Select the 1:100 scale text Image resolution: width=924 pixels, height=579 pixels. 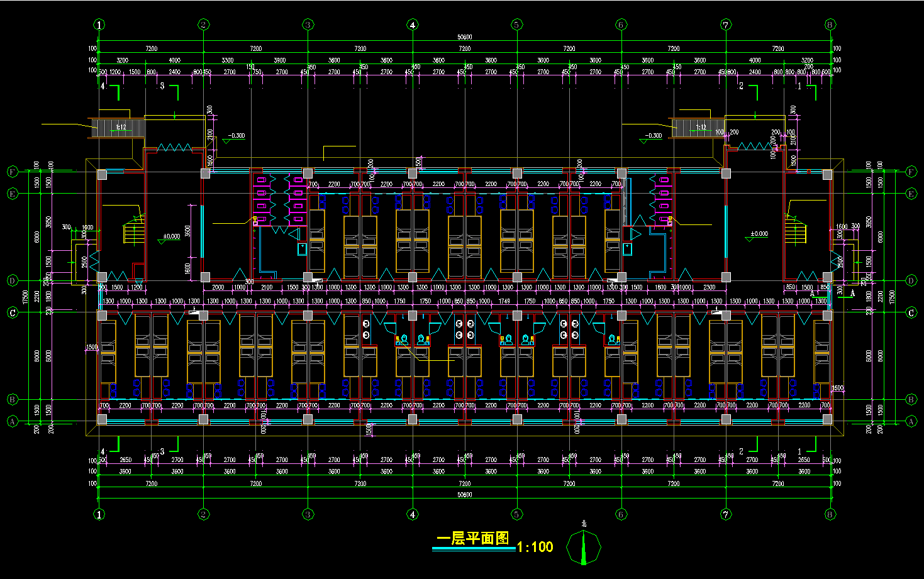point(535,547)
